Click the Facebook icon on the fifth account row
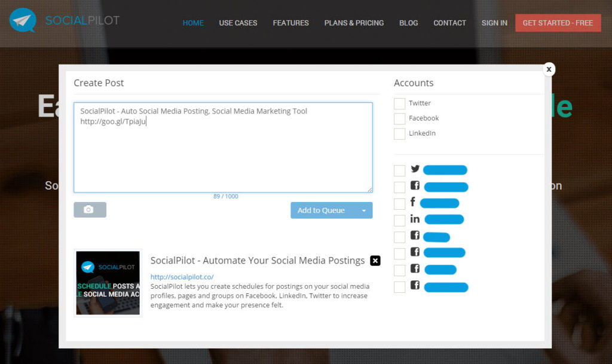Image resolution: width=612 pixels, height=364 pixels. tap(415, 237)
